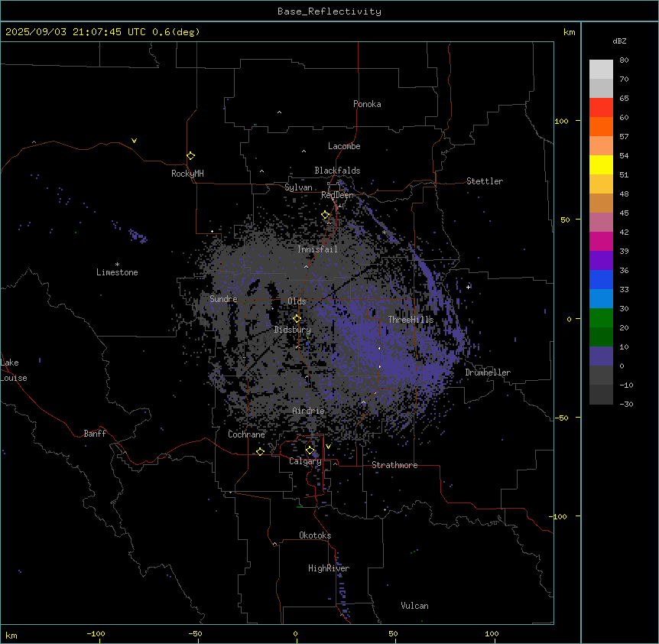Screen dimensions: 659x644
Task: Click the Okotoks town label
Action: tap(315, 535)
